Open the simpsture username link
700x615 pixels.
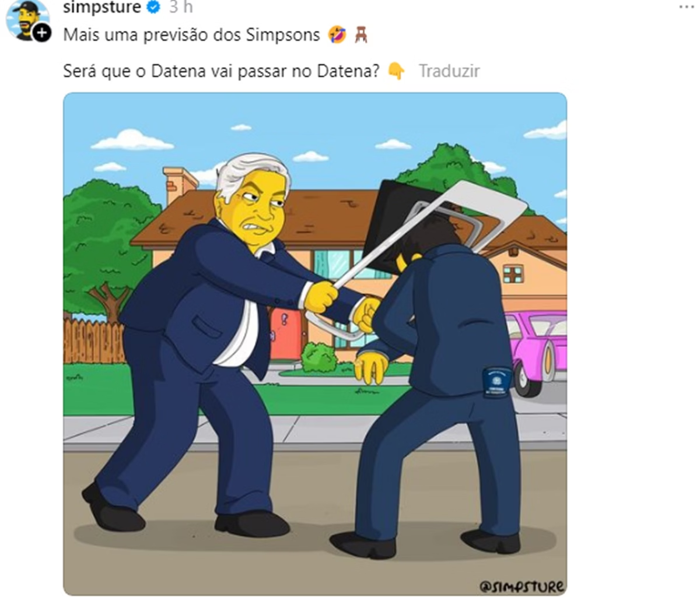(x=102, y=7)
